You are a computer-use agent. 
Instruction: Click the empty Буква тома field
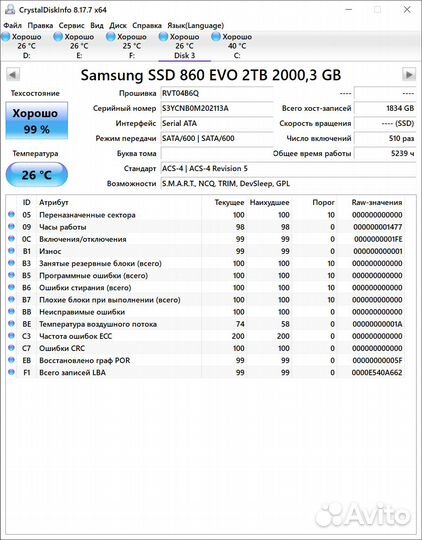217,154
